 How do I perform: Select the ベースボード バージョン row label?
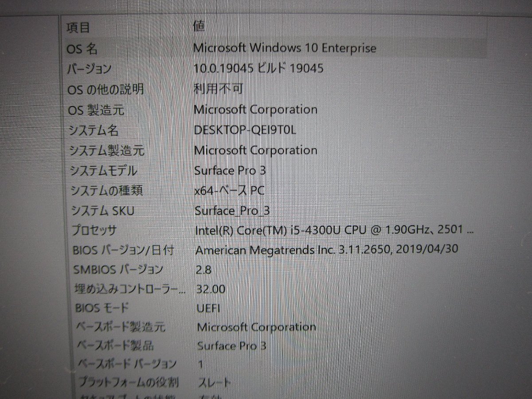pos(127,364)
